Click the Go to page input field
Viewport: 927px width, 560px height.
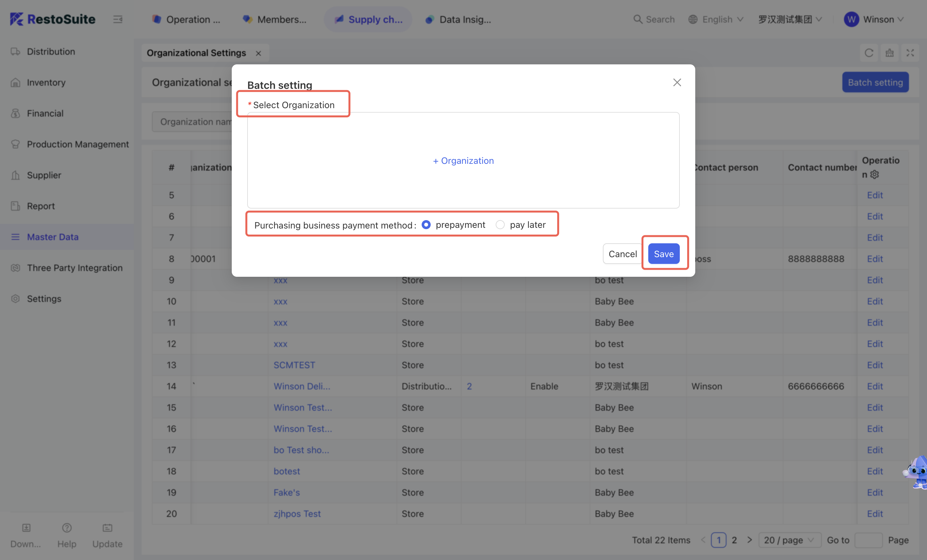click(868, 540)
